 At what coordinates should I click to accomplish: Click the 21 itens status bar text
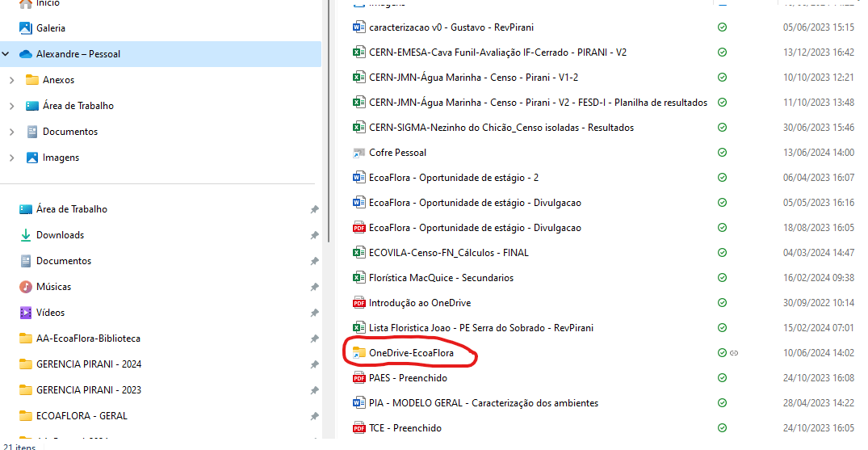(x=19, y=446)
